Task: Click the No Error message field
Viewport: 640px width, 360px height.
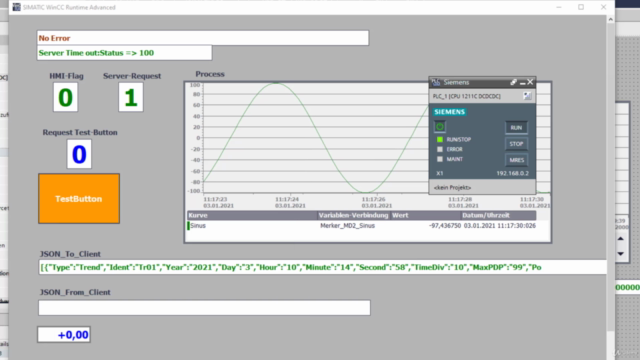Action: pyautogui.click(x=203, y=38)
